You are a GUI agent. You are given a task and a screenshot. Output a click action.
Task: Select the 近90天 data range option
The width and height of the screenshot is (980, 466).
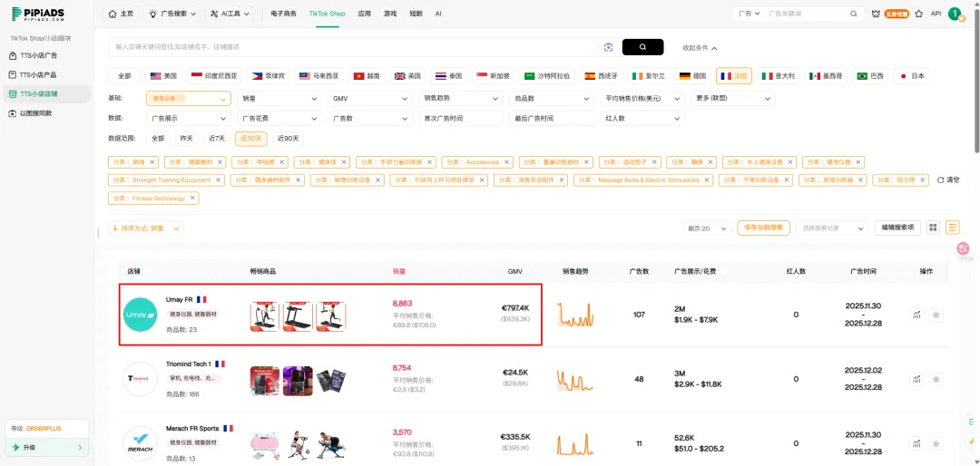click(x=289, y=138)
